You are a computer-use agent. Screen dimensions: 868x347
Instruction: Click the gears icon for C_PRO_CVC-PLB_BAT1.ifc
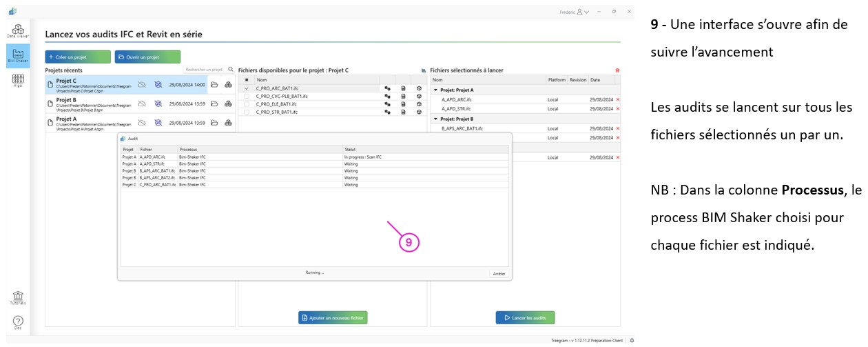tap(387, 96)
